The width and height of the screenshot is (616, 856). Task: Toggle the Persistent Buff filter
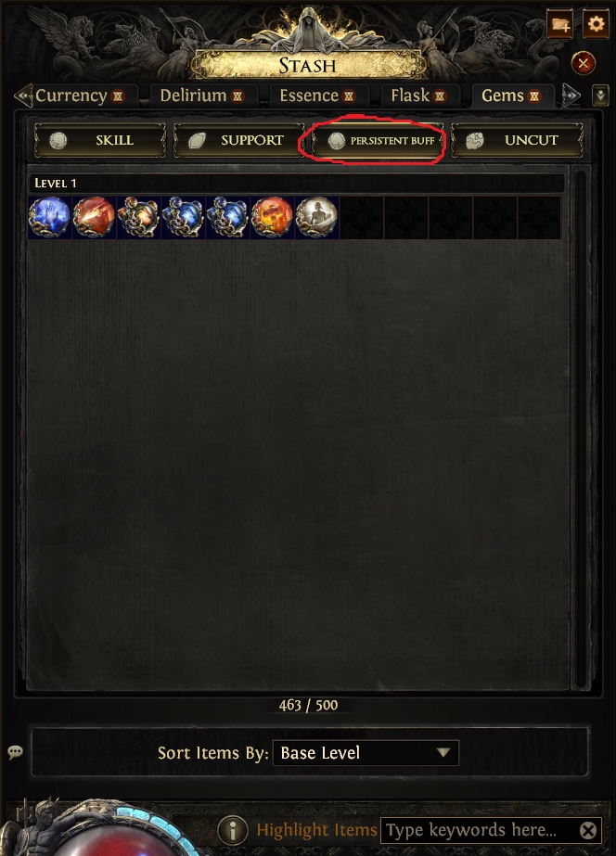[x=378, y=140]
